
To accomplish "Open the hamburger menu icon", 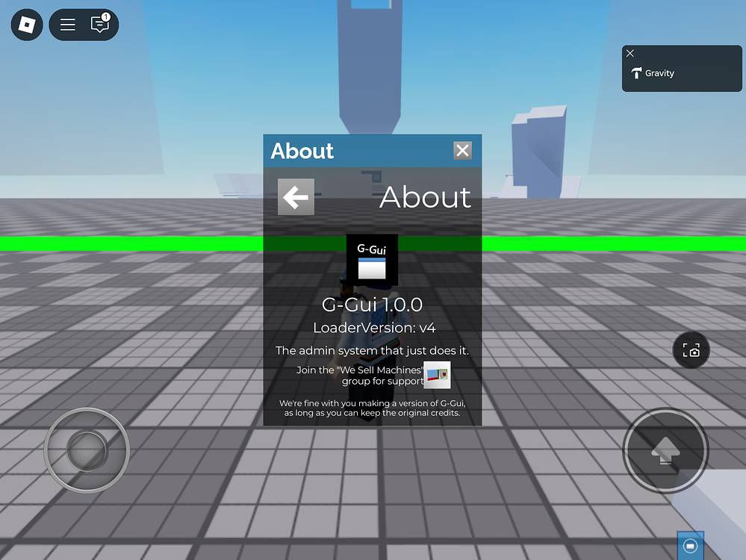I will coord(67,25).
